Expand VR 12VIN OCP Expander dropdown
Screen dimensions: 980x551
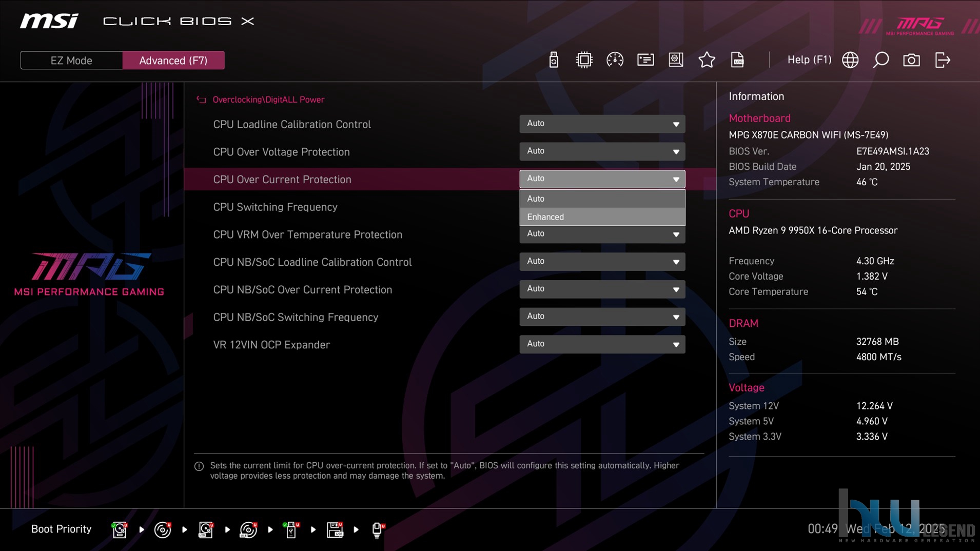tap(602, 344)
